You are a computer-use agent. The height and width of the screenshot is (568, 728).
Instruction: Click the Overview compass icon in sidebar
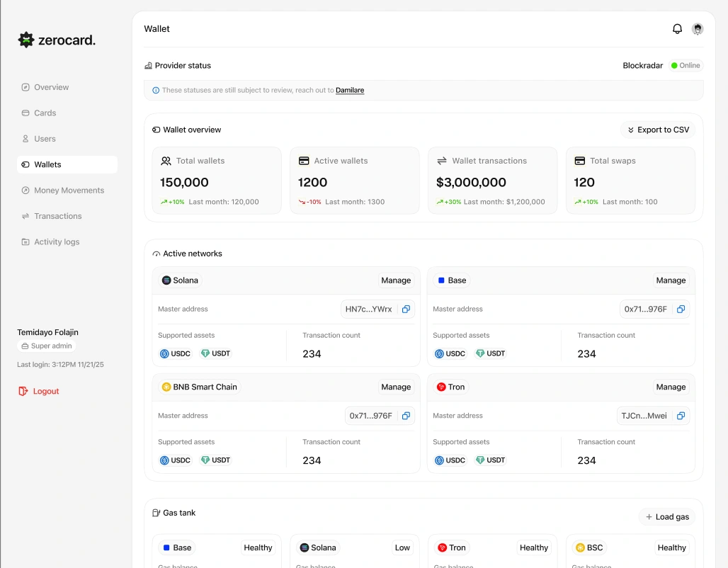click(x=25, y=87)
